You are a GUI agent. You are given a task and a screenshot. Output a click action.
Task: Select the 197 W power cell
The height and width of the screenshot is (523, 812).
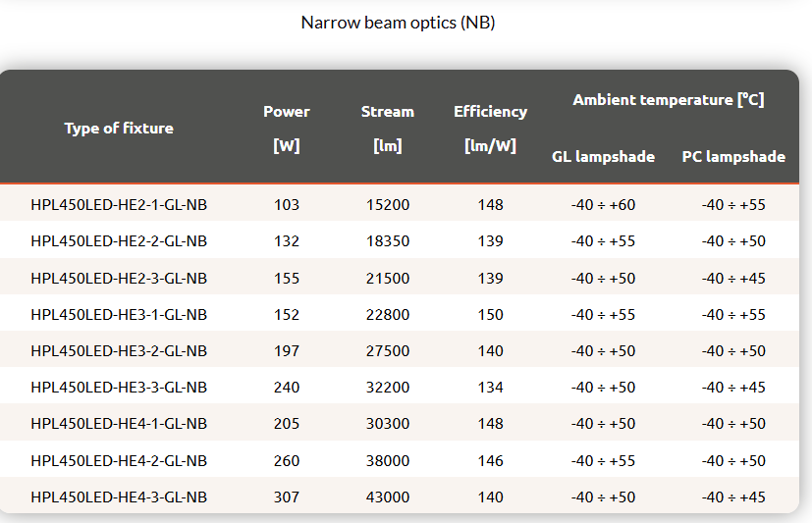(x=287, y=350)
